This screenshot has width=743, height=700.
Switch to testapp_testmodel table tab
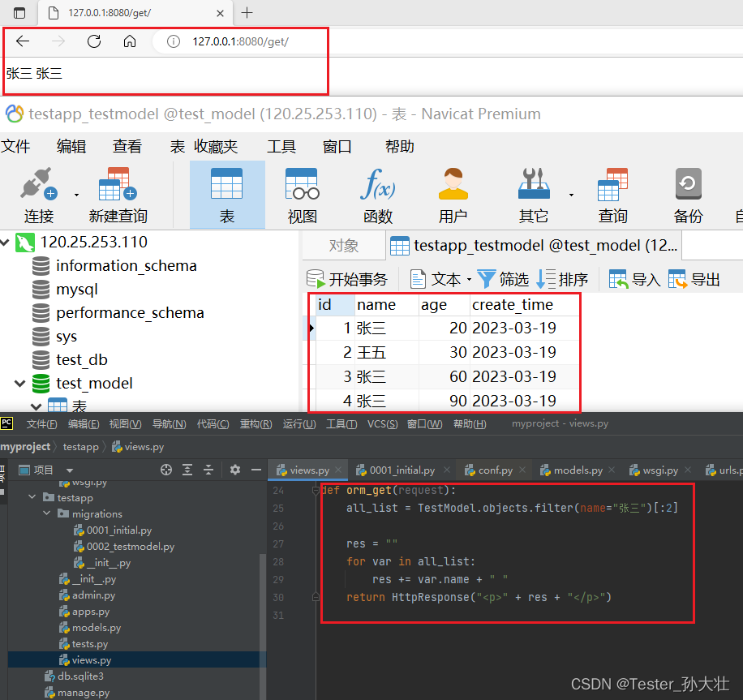click(534, 246)
